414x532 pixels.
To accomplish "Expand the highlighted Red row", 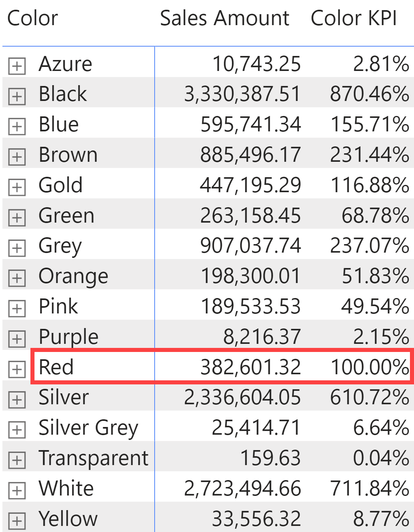I will [x=17, y=369].
